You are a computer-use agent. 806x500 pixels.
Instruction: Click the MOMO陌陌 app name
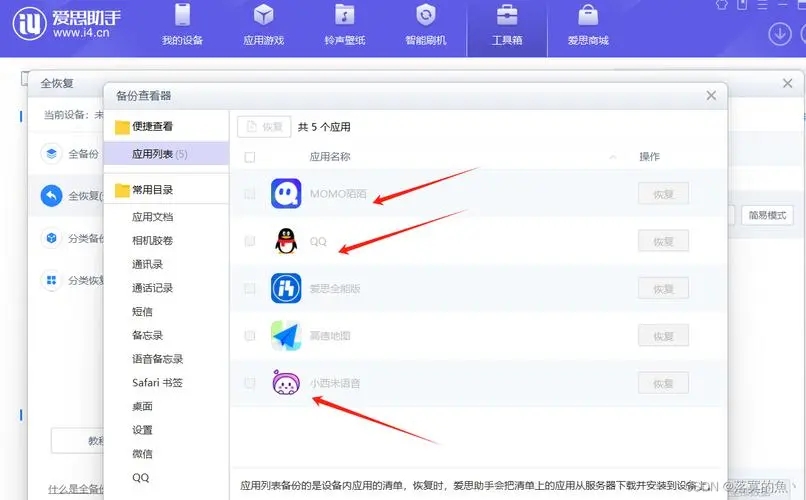(x=338, y=194)
